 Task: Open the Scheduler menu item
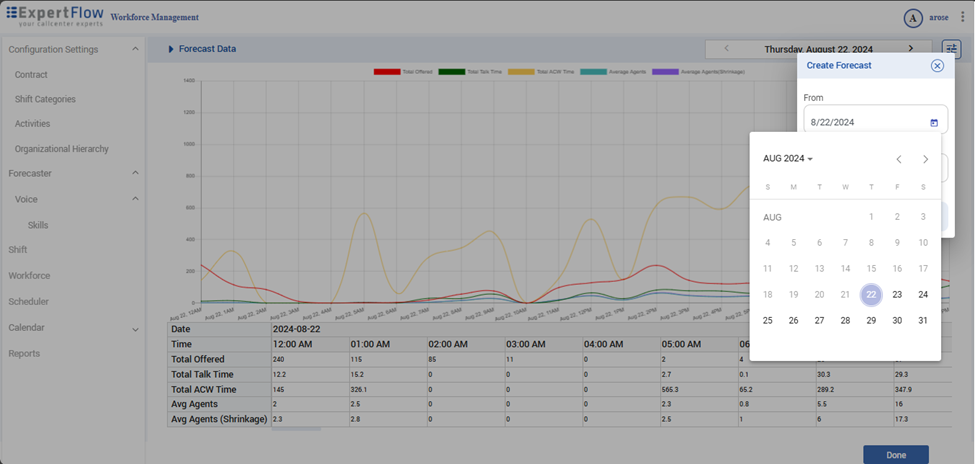29,301
